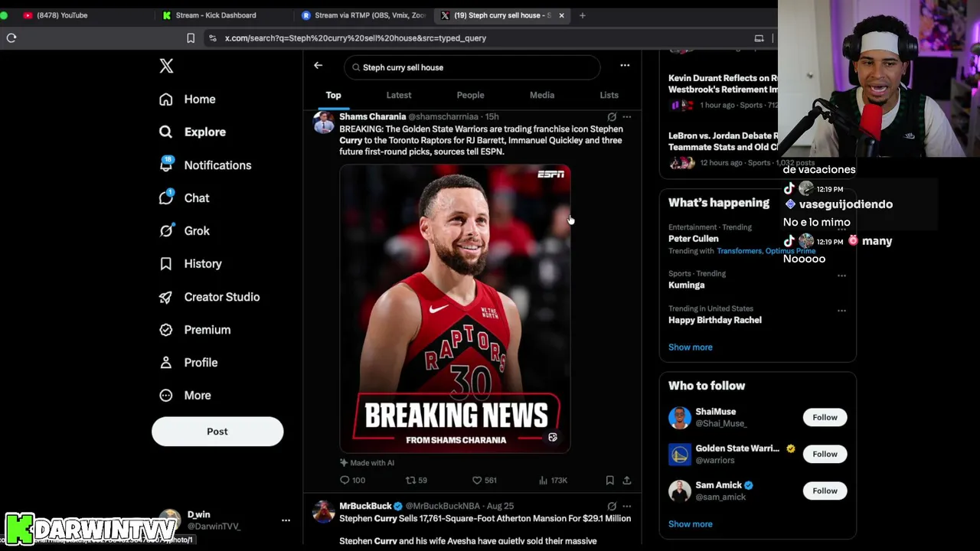This screenshot has width=980, height=551.
Task: Click the 'Aug 25' post date
Action: (500, 507)
